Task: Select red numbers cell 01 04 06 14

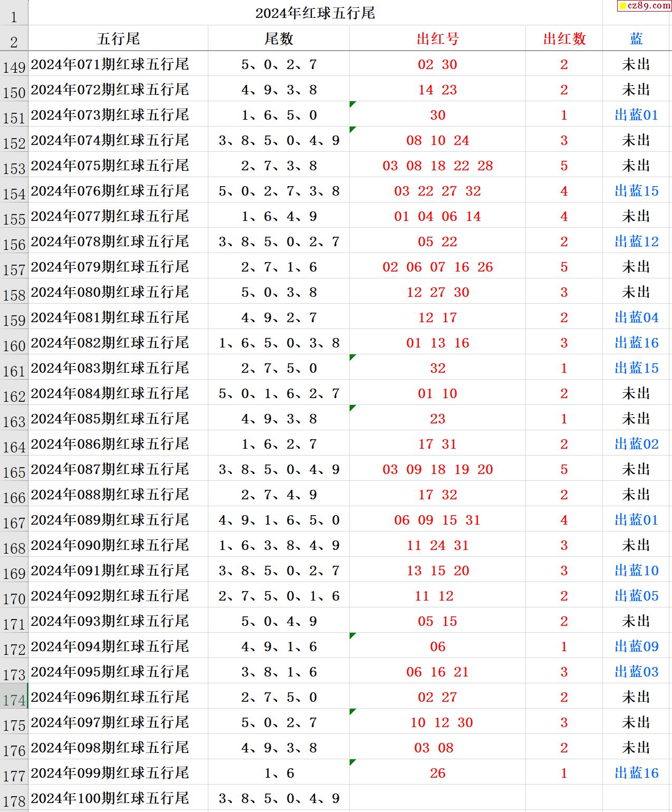Action: click(437, 216)
